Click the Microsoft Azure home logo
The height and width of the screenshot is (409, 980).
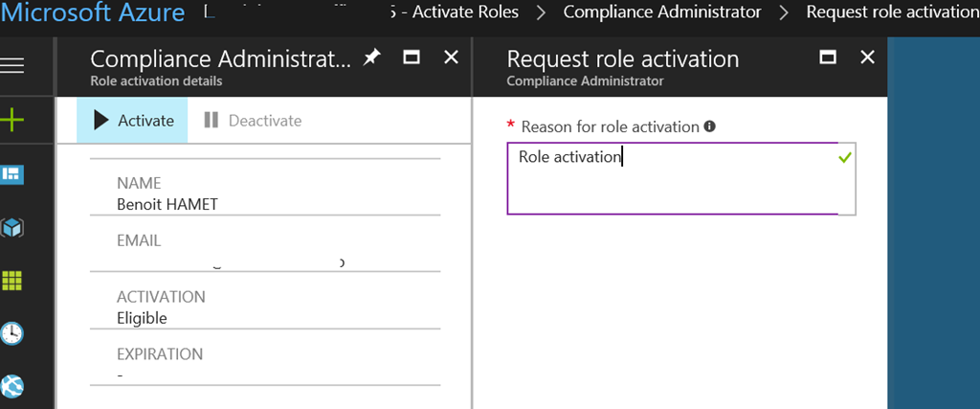(x=93, y=13)
